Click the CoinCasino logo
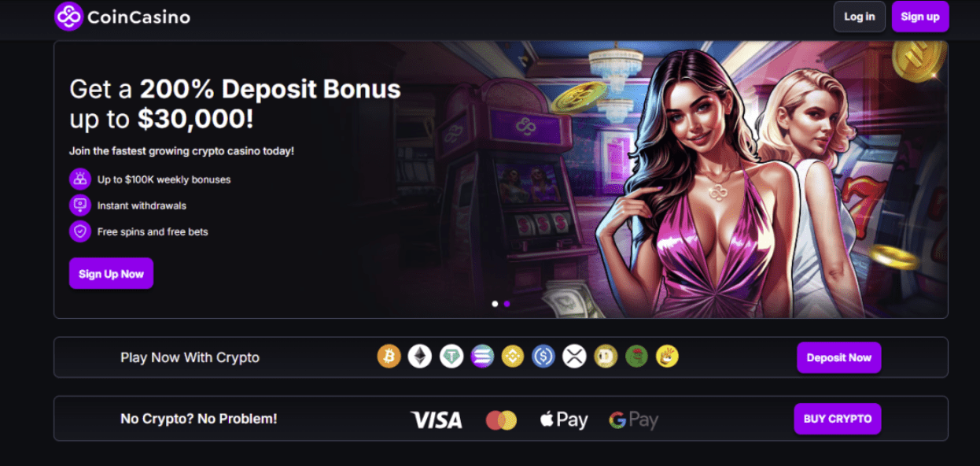980x466 pixels. pyautogui.click(x=122, y=17)
